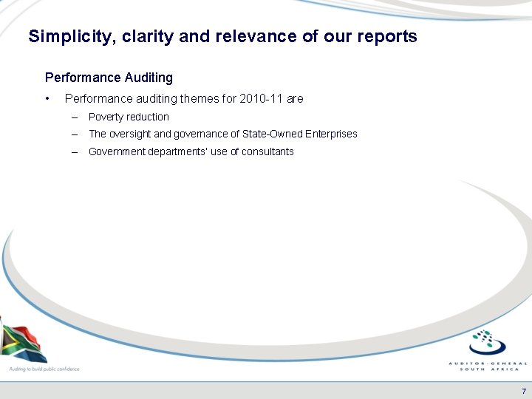Click 'The oversight and governance of State-Owned Enterprises' line
This screenshot has height=399, width=532.
pos(223,134)
